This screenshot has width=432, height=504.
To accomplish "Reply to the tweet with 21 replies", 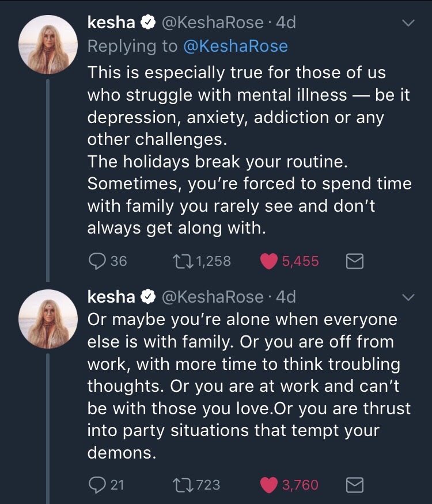I will [x=96, y=485].
